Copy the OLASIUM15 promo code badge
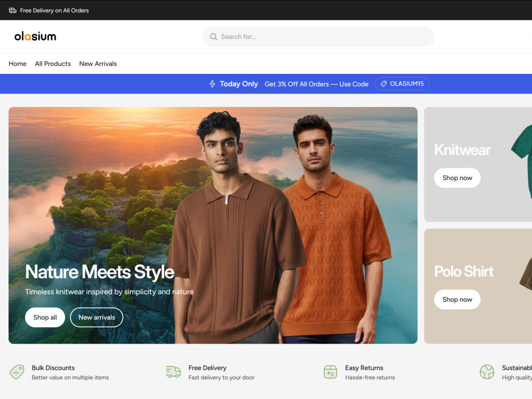The width and height of the screenshot is (532, 399). (x=402, y=84)
